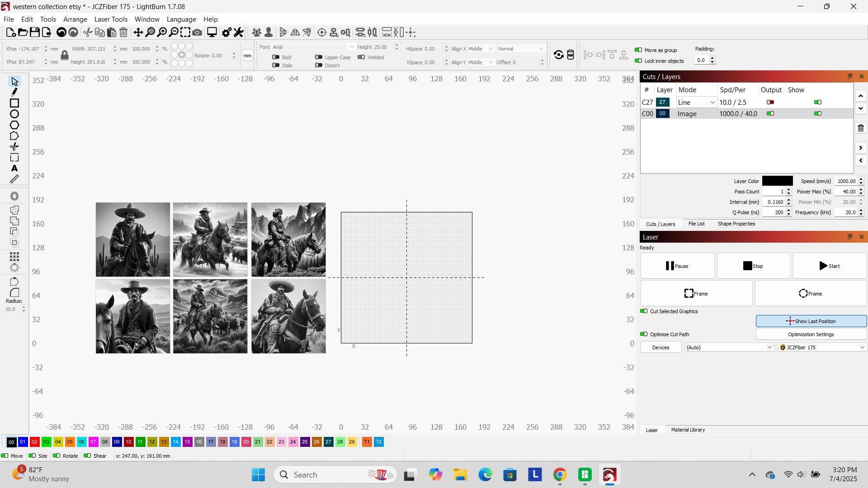868x488 pixels.
Task: Open Mode dropdown for layer C27
Action: 696,103
